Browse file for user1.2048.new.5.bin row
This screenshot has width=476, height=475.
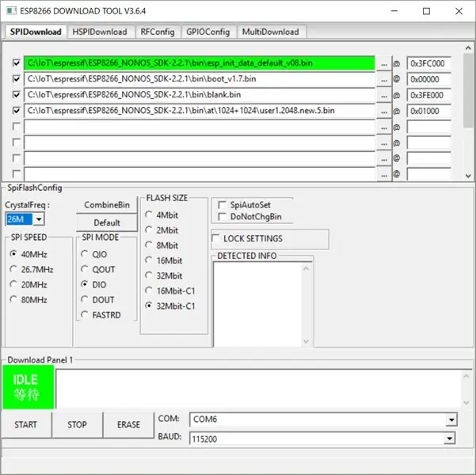384,111
